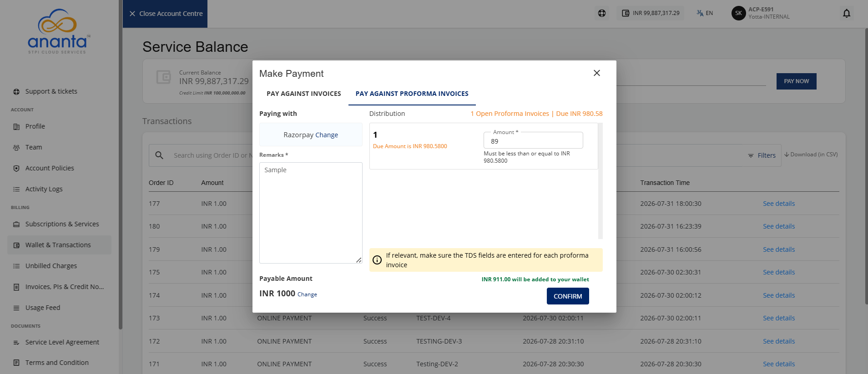Close the Make Payment dialog
The width and height of the screenshot is (868, 374).
point(597,73)
